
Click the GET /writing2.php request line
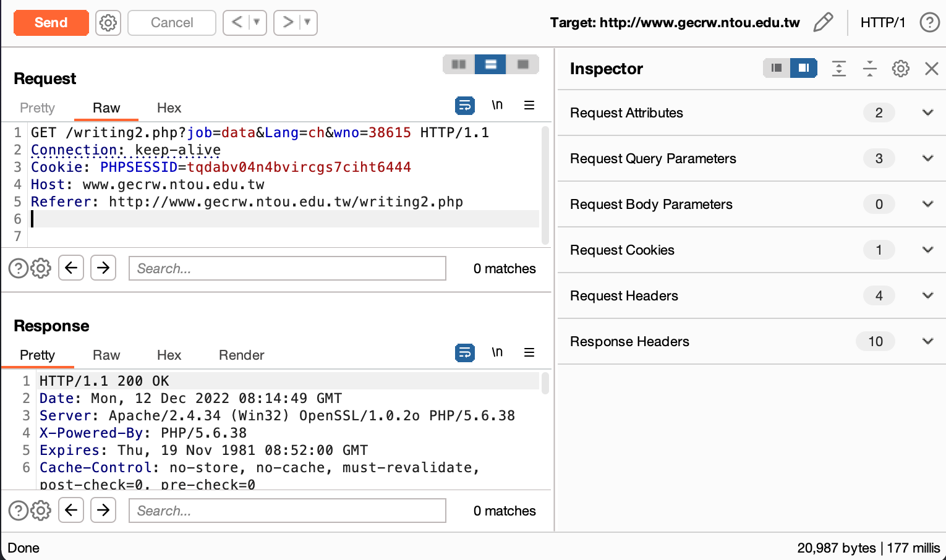click(260, 133)
